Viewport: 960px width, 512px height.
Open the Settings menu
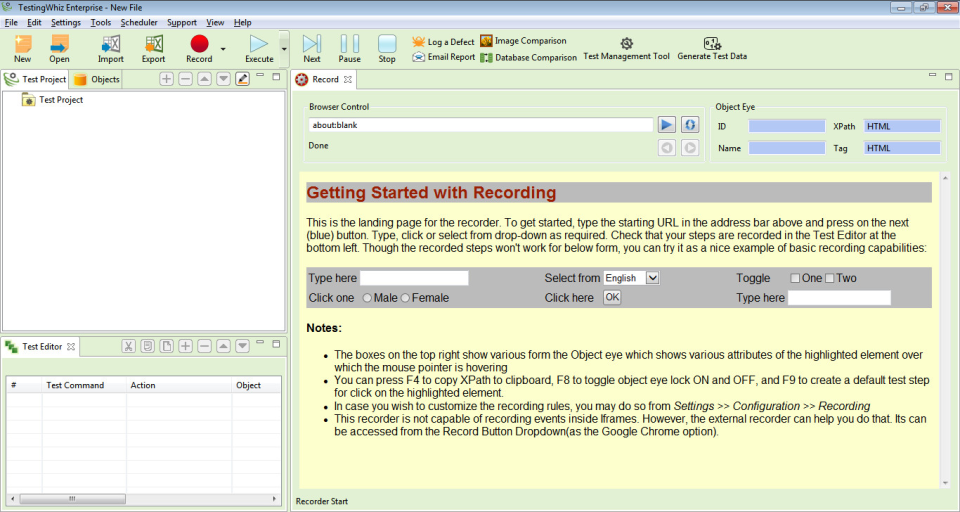point(66,23)
